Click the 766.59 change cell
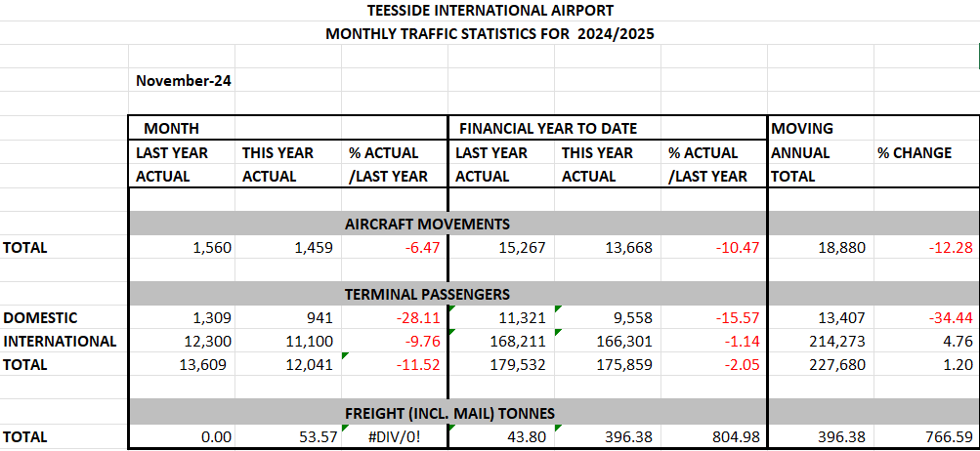 coord(925,436)
